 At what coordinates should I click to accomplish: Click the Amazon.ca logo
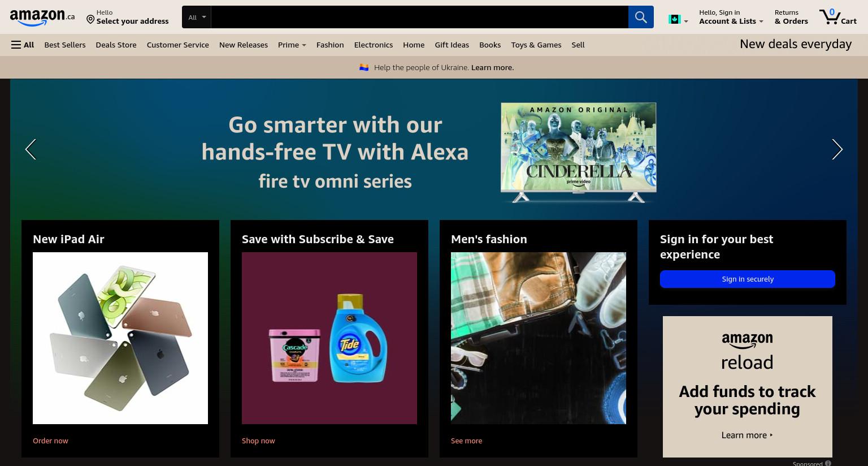point(42,18)
